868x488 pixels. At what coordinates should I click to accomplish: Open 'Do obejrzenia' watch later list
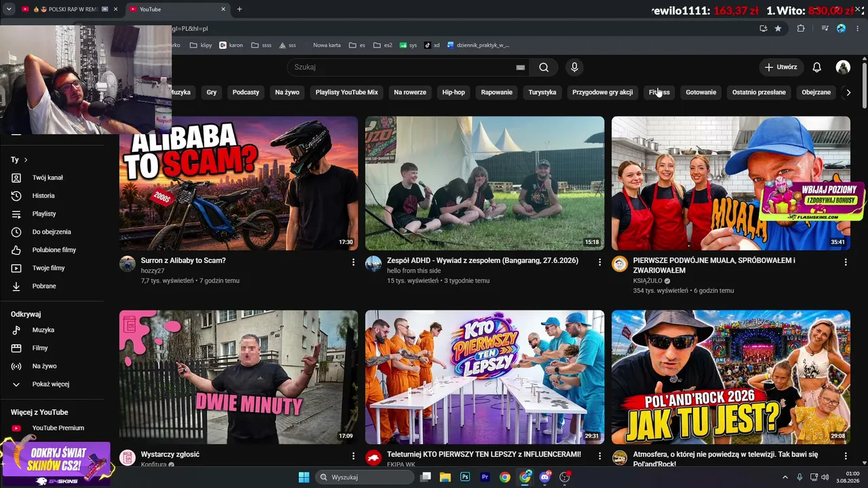(52, 232)
